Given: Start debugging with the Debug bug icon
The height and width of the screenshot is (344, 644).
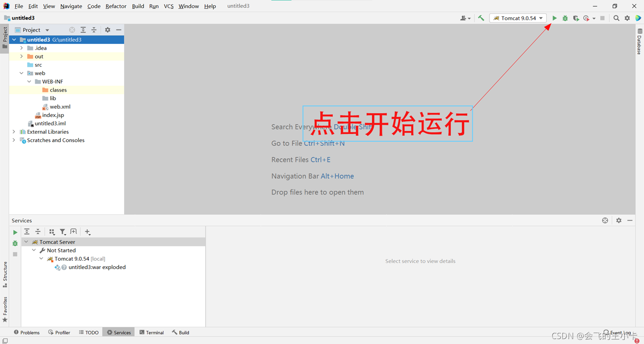Looking at the screenshot, I should pos(565,18).
